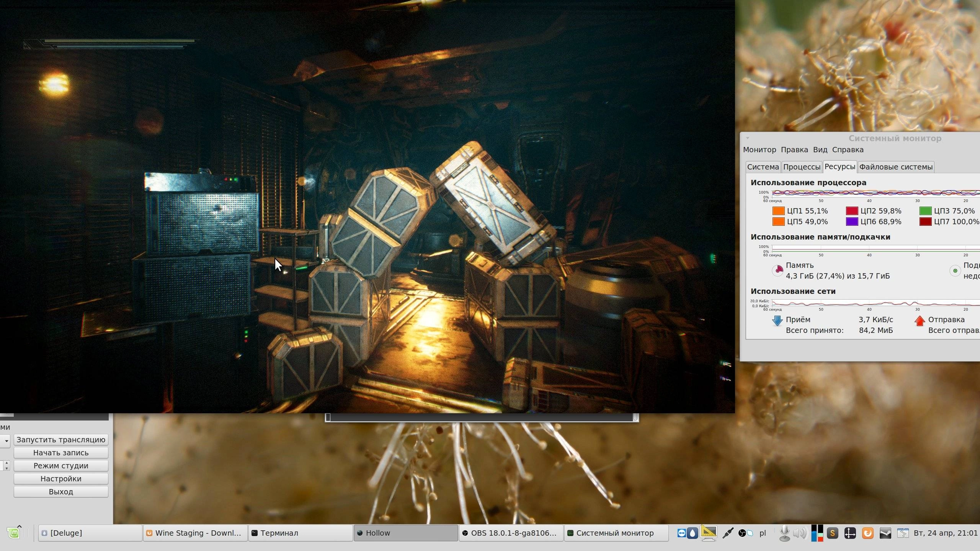Viewport: 980px width, 551px height.
Task: Click the ЦП6 purple color swatch
Action: (x=852, y=222)
